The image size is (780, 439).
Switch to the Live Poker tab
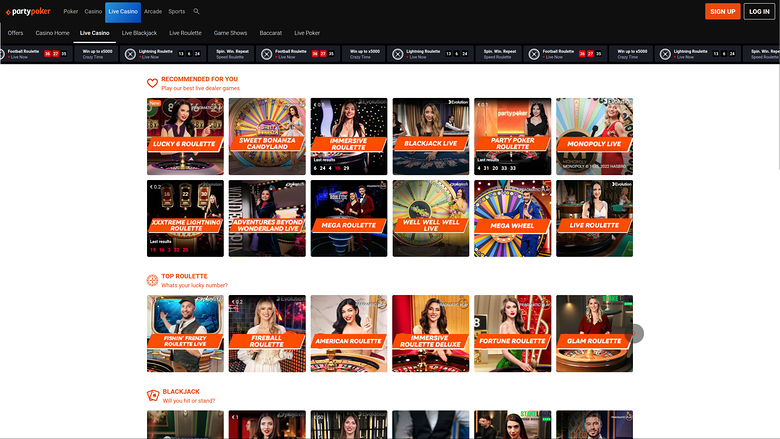(x=307, y=33)
